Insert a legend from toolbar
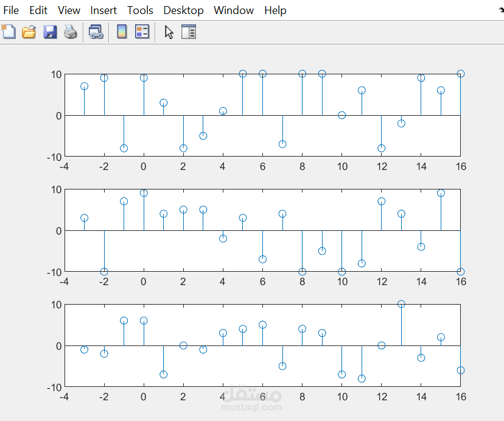The width and height of the screenshot is (504, 421). [x=142, y=32]
